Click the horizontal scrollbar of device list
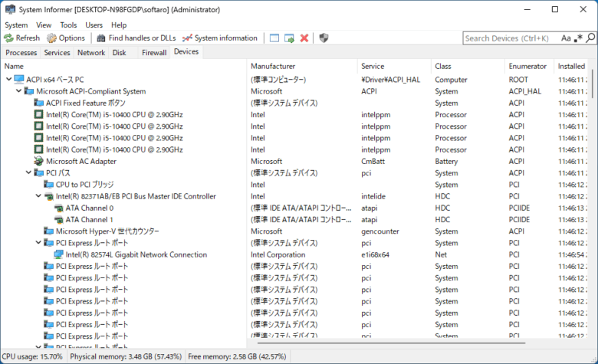Screen dimensions: 598x364 pyautogui.click(x=391, y=343)
